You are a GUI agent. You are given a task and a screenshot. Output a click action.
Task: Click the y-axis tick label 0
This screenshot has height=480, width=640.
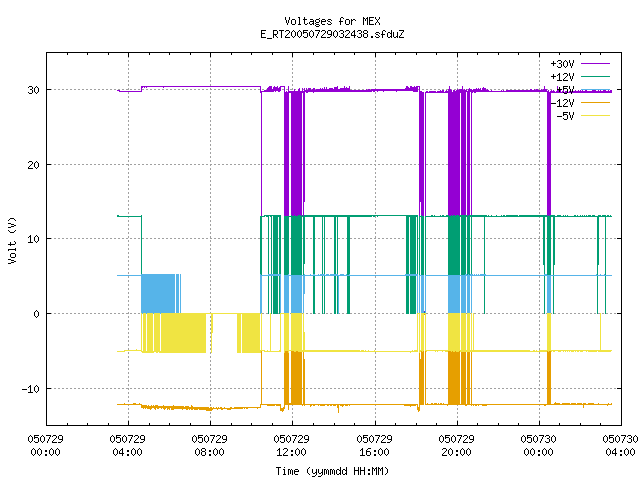click(x=36, y=314)
